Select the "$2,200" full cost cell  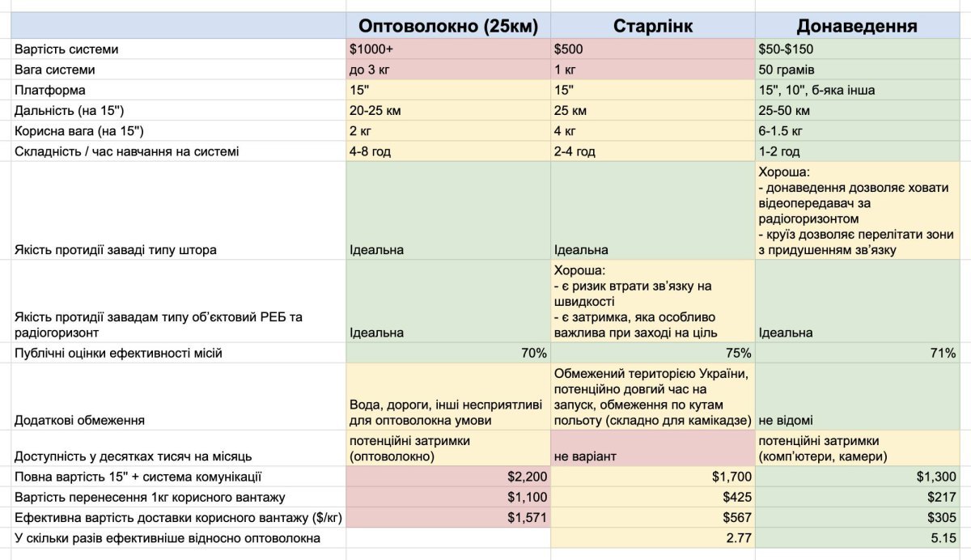click(x=448, y=477)
